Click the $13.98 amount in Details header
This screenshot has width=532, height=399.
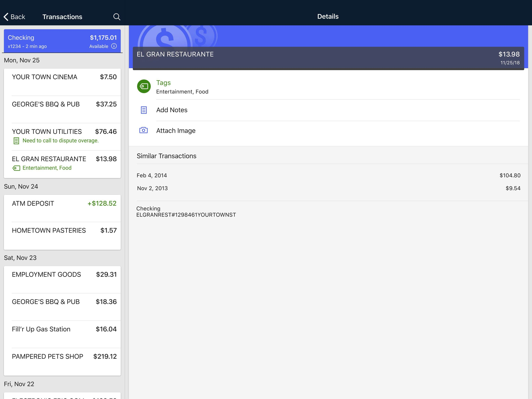(x=509, y=54)
